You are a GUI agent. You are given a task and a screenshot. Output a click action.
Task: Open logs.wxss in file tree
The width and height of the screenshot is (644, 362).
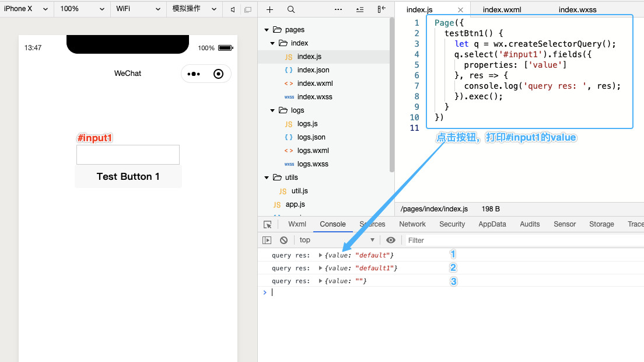(313, 164)
